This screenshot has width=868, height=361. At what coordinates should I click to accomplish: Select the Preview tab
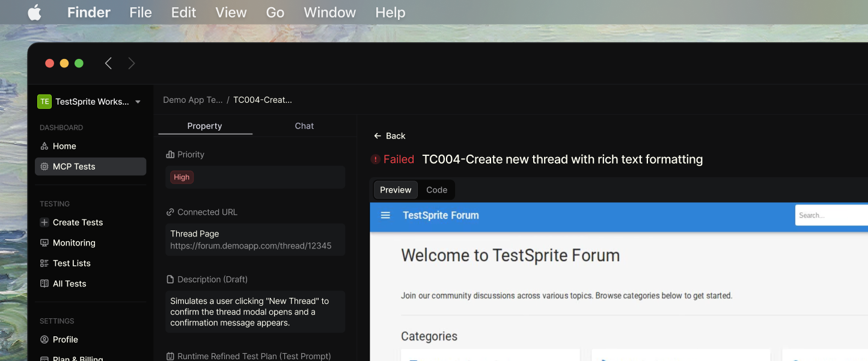(x=396, y=190)
